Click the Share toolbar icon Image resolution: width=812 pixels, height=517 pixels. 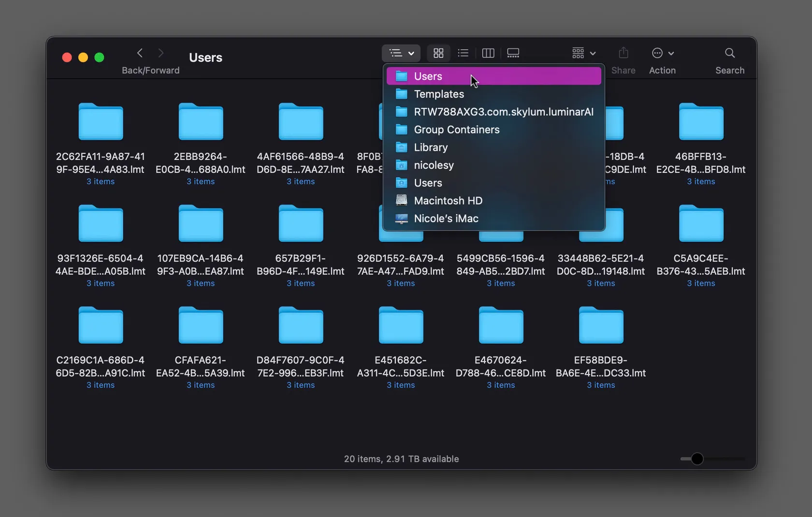click(x=623, y=53)
